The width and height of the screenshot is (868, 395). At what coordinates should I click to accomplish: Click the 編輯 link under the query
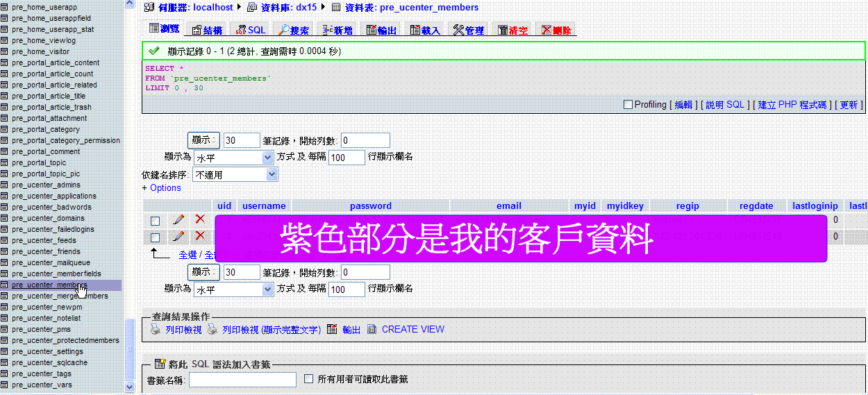click(x=683, y=105)
